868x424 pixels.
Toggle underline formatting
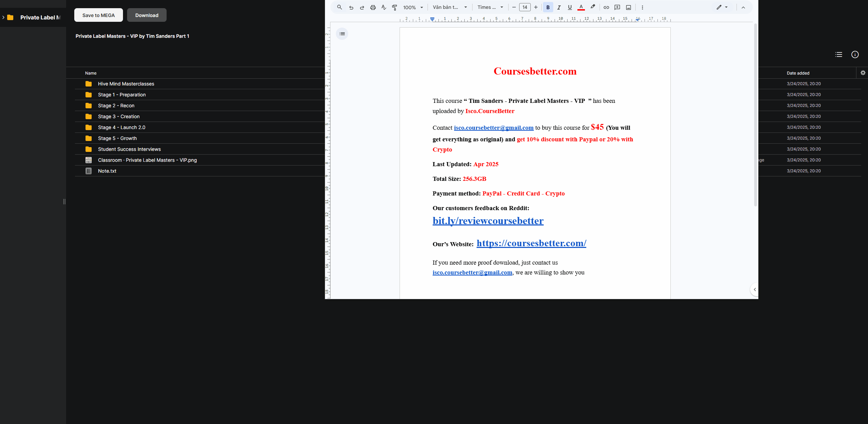[570, 7]
